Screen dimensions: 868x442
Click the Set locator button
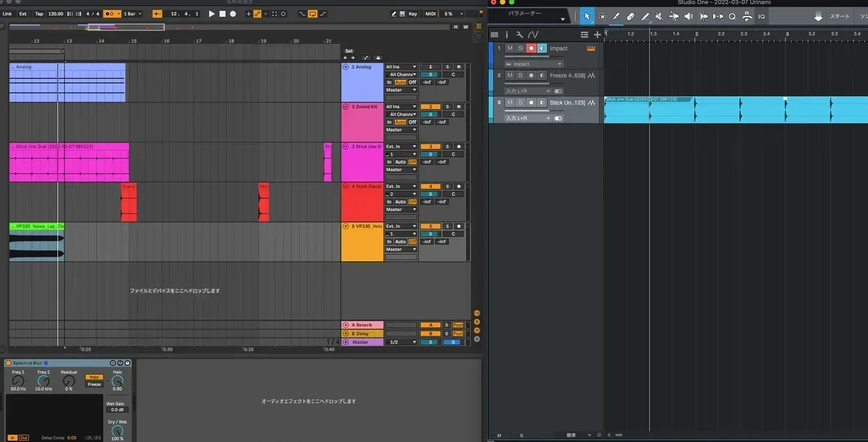(349, 51)
